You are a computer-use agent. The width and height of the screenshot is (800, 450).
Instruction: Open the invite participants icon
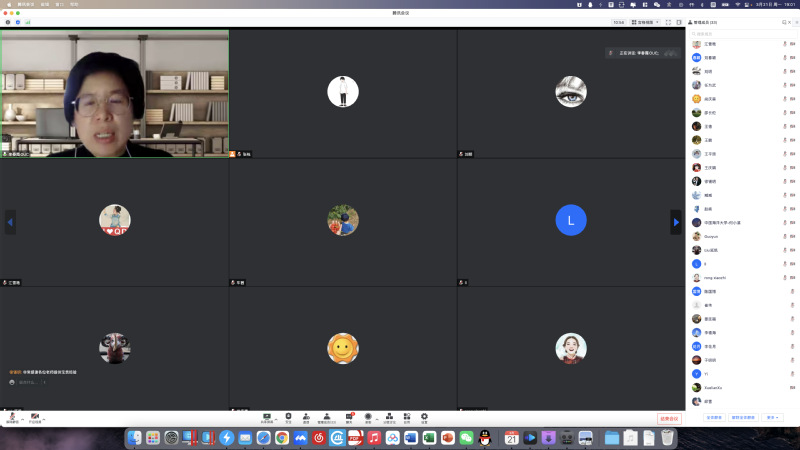tap(306, 416)
